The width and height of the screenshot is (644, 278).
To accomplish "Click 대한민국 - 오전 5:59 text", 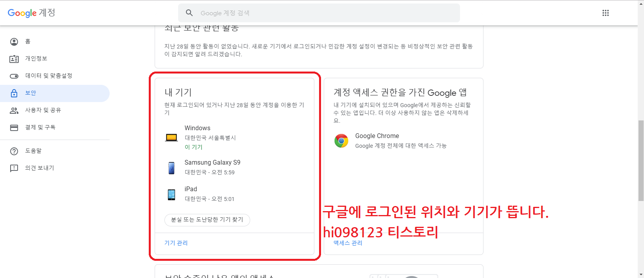I will click(209, 172).
